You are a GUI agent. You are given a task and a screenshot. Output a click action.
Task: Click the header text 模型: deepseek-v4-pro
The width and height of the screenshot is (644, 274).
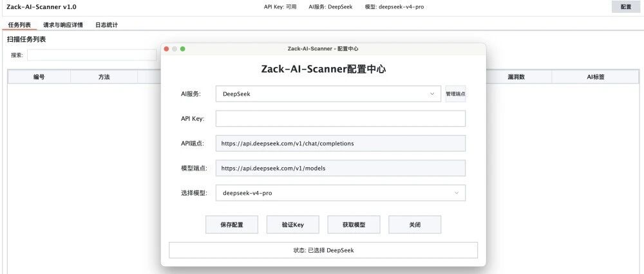click(394, 7)
